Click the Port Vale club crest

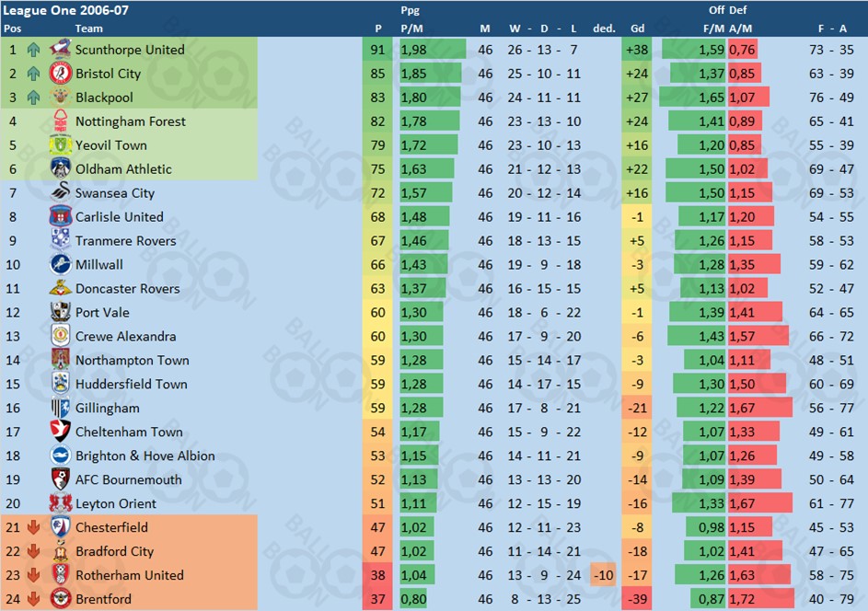pos(61,312)
